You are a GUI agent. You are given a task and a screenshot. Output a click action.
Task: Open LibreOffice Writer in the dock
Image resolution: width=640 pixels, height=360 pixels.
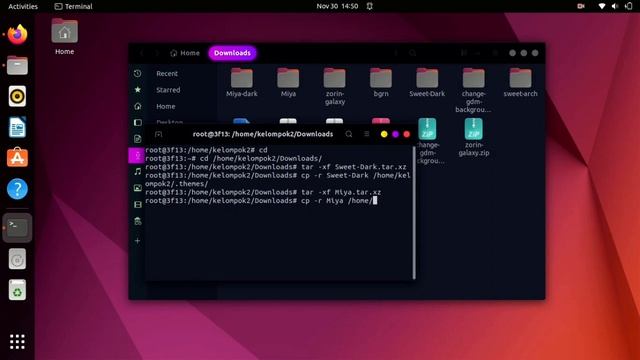(x=17, y=127)
